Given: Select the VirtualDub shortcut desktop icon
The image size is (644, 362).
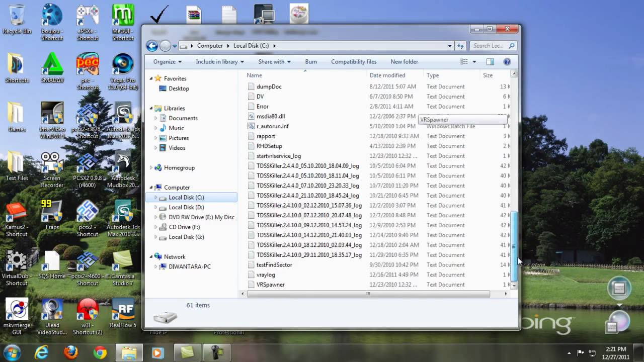Looking at the screenshot, I should pos(17,267).
